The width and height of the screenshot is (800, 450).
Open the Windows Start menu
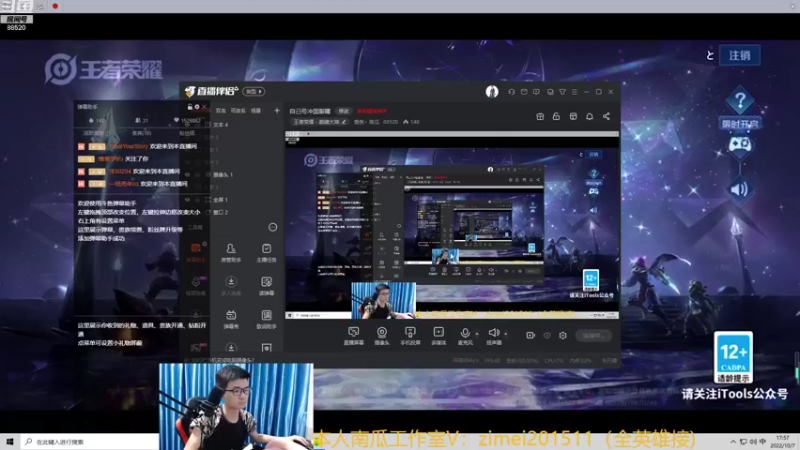point(10,442)
